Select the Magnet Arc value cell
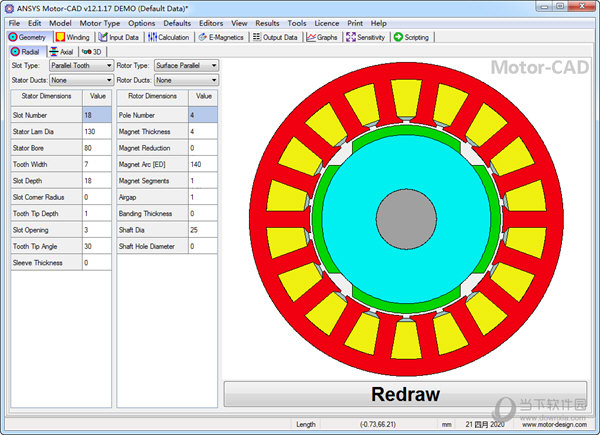The image size is (600, 435). [201, 164]
